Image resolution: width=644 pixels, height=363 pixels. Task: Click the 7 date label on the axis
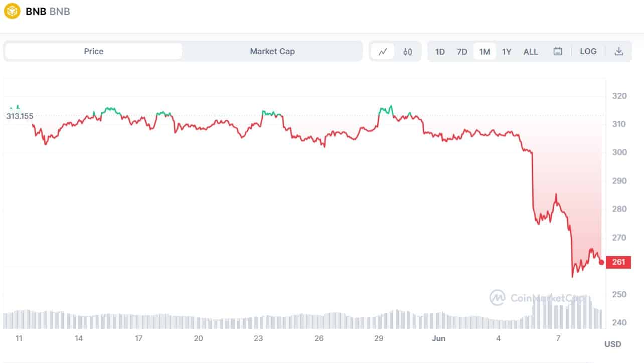[x=558, y=338]
